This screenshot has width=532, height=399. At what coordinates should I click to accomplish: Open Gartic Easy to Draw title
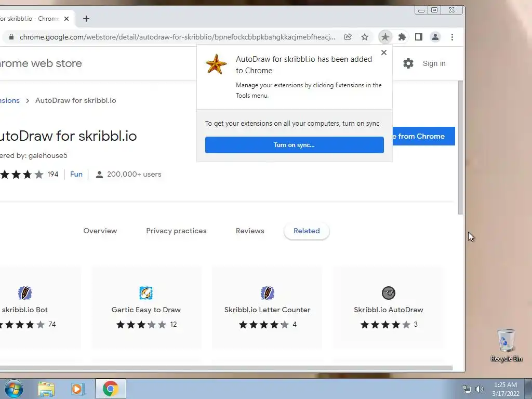(x=146, y=310)
